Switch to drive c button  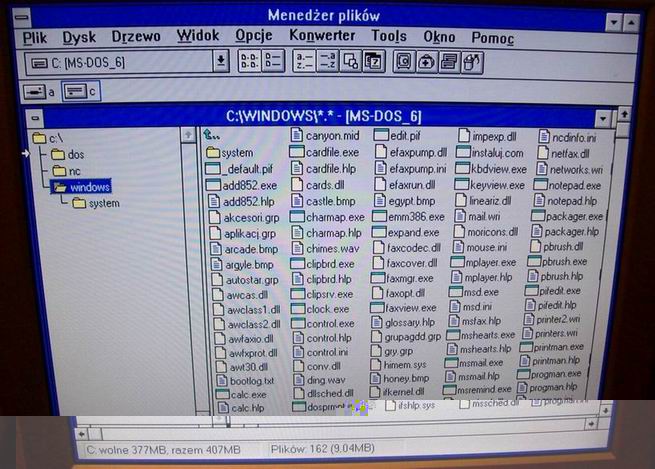pos(80,91)
